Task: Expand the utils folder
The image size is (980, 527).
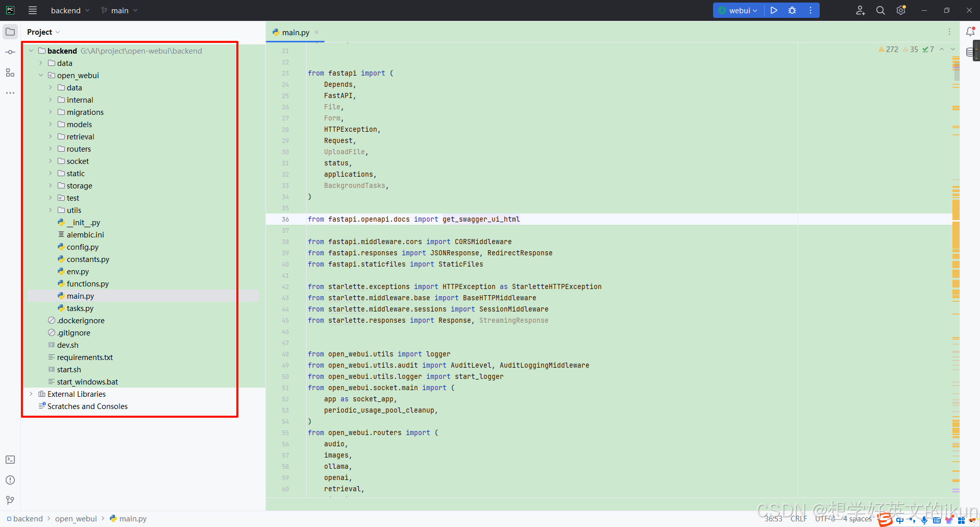Action: tap(51, 210)
